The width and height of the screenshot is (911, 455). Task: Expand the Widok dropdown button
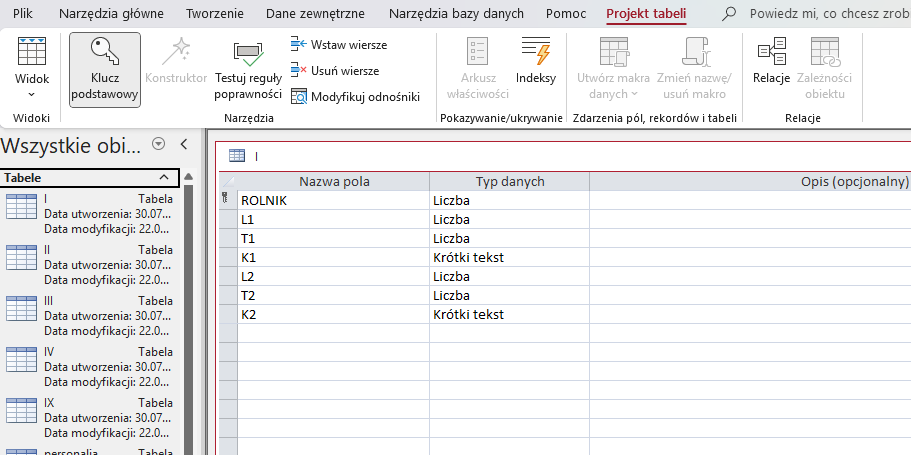click(31, 93)
